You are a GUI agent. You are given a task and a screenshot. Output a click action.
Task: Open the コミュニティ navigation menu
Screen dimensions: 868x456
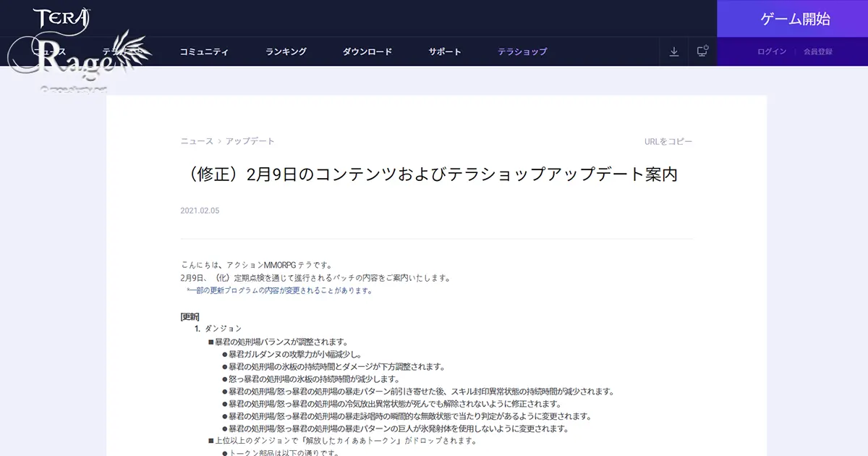(x=205, y=51)
